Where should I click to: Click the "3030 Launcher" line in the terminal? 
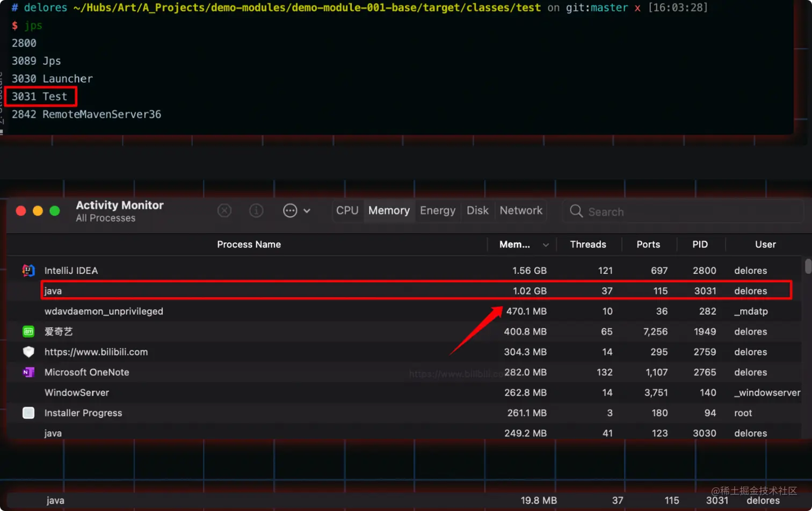click(52, 78)
